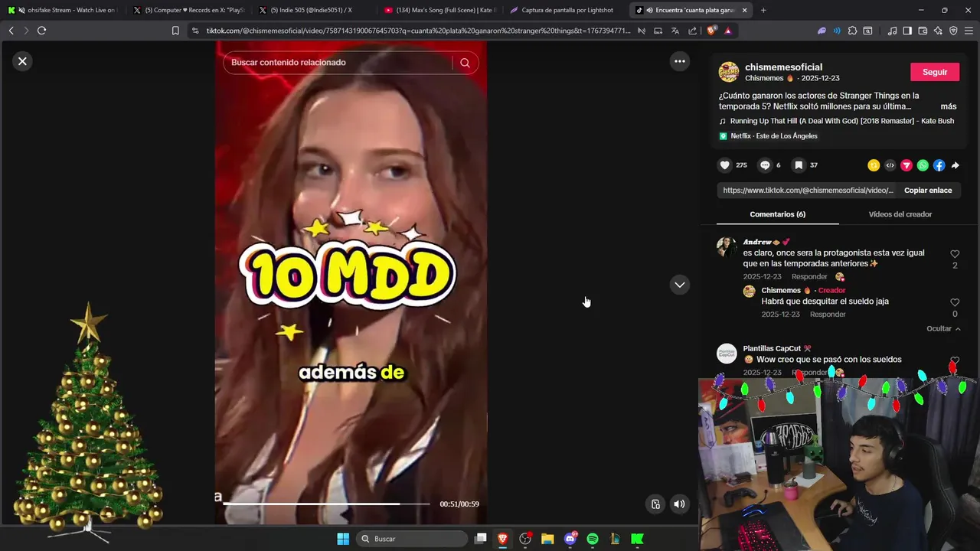Open comments via speech bubble icon

[x=764, y=165]
